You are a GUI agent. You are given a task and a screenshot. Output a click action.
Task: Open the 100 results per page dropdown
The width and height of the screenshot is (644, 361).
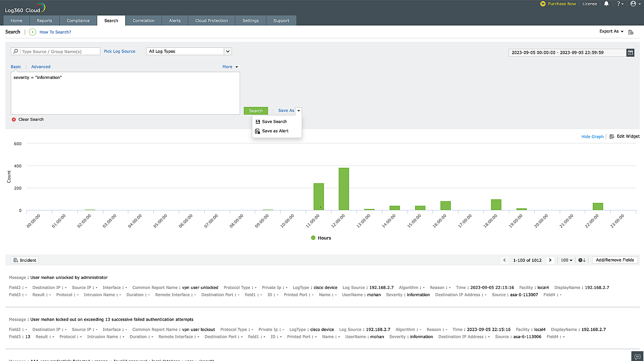tap(566, 260)
